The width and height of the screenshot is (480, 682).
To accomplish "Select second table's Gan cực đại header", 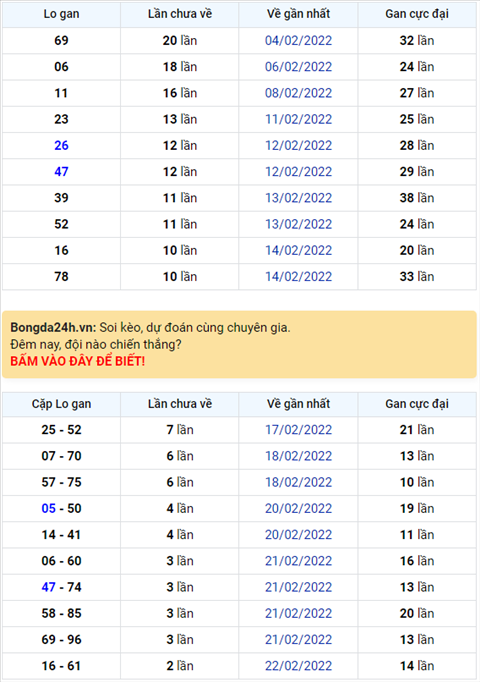I will [417, 404].
